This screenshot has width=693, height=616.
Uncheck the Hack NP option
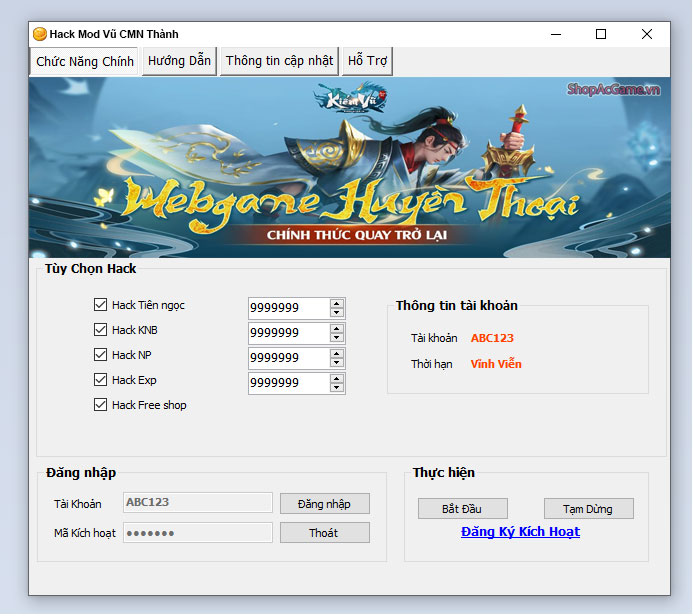100,354
